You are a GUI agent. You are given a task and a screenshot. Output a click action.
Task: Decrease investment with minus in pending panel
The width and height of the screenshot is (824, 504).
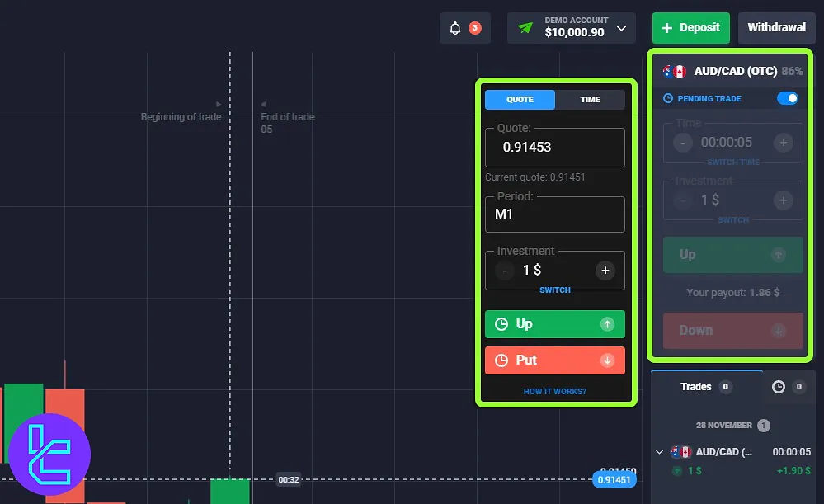coord(505,271)
